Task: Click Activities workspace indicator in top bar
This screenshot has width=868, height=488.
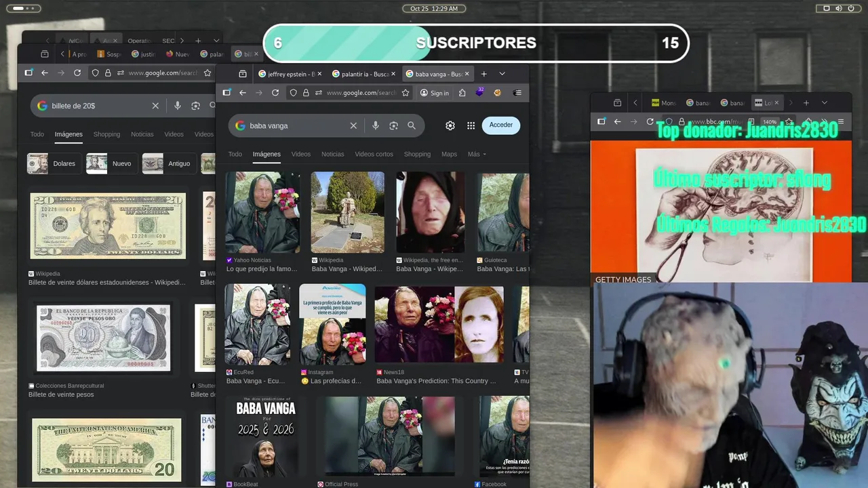Action: (x=22, y=8)
